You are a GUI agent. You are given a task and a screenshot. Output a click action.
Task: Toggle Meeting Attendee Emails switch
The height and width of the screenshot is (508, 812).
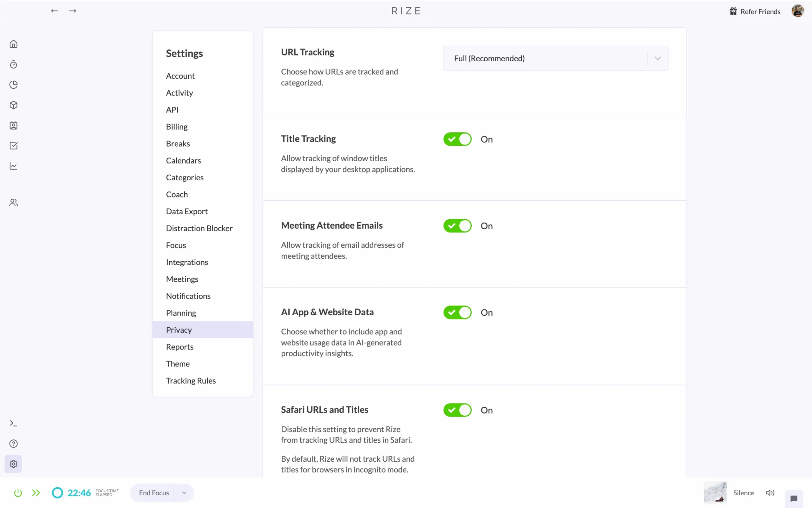tap(457, 226)
